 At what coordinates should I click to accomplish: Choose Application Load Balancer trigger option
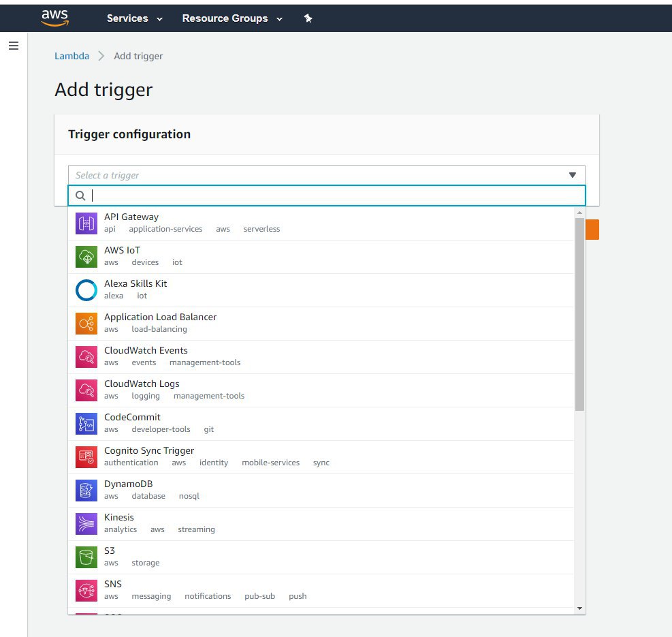tap(321, 324)
